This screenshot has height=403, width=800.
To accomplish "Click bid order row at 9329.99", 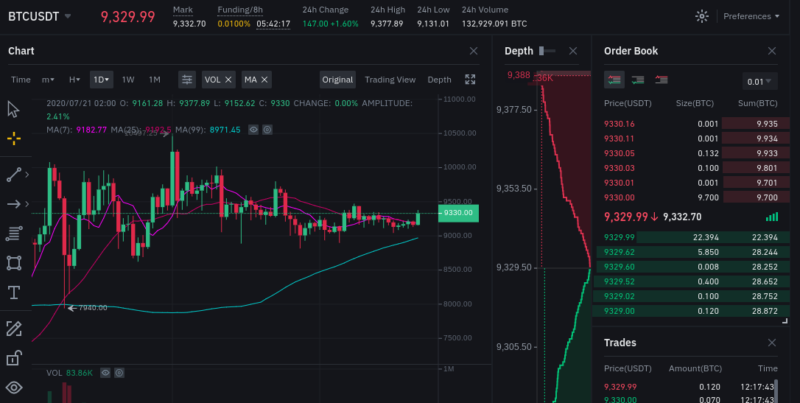I will [x=690, y=237].
